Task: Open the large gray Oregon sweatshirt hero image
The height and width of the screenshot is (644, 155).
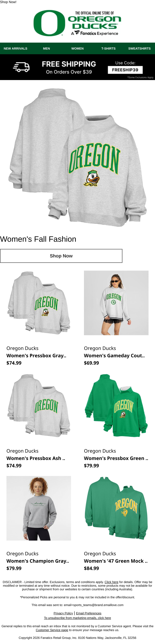Action: pyautogui.click(x=78, y=157)
